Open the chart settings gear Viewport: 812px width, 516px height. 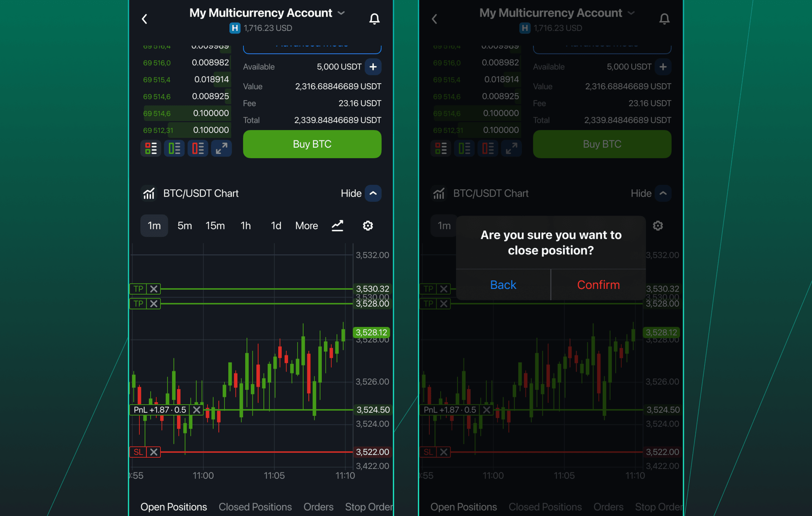click(x=368, y=225)
